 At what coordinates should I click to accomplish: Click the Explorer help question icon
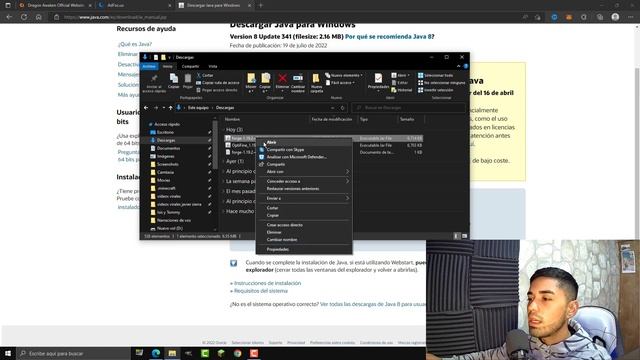click(x=465, y=66)
